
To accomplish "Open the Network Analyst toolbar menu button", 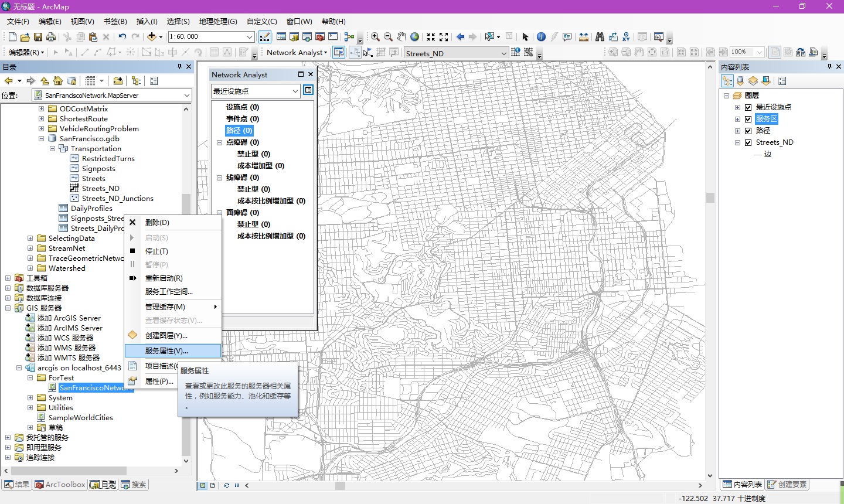I will coord(297,52).
